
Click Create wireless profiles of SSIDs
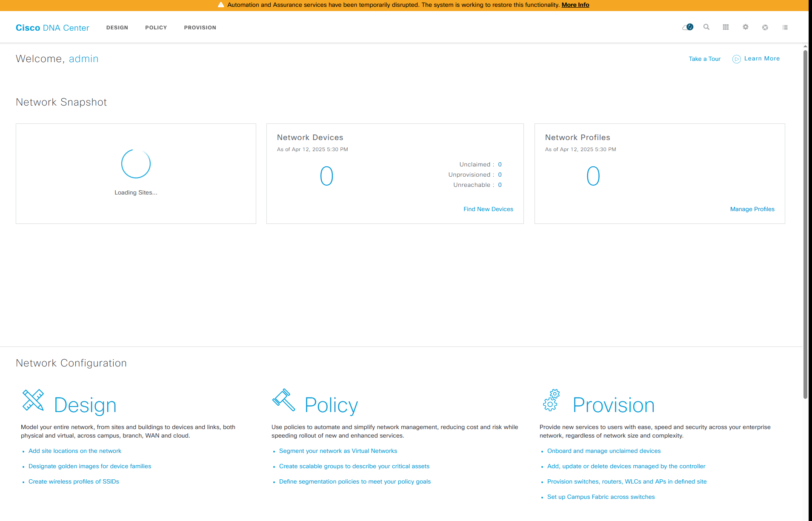click(74, 481)
